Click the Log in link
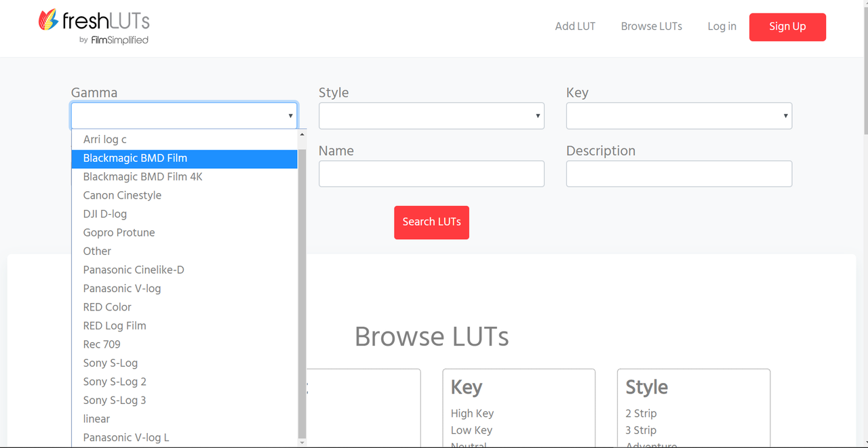Screen dimensions: 868x448 [x=722, y=26]
